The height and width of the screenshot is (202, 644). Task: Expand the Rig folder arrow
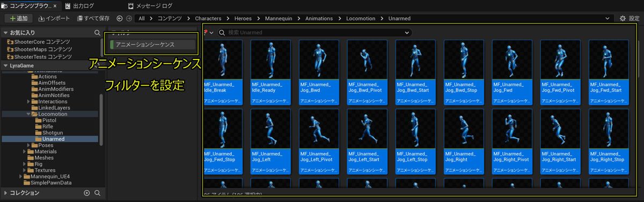coord(24,164)
